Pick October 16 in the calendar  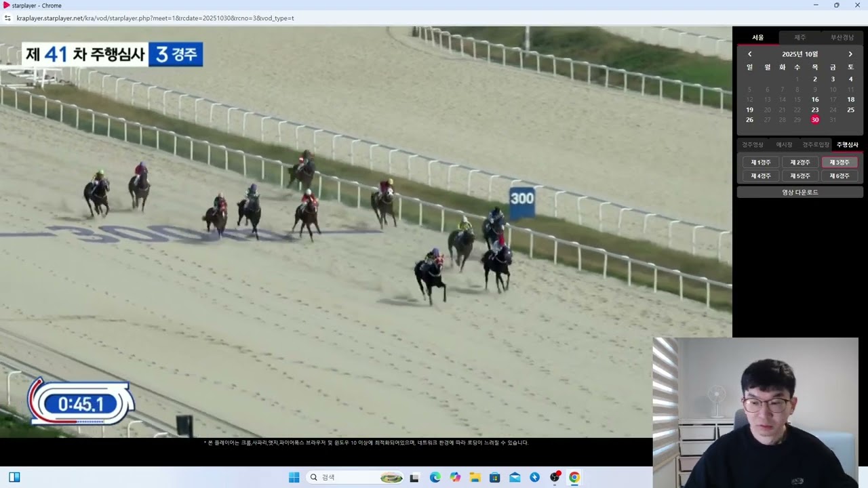pyautogui.click(x=815, y=100)
